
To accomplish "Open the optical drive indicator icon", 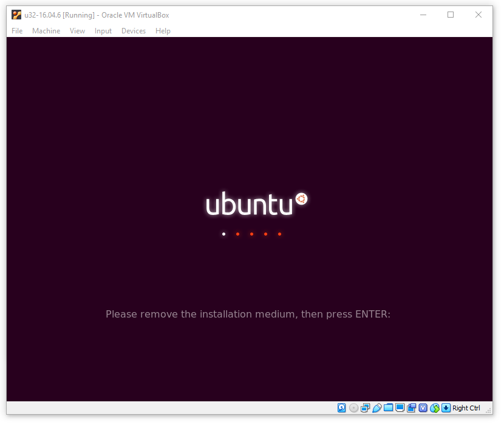I will (x=353, y=408).
